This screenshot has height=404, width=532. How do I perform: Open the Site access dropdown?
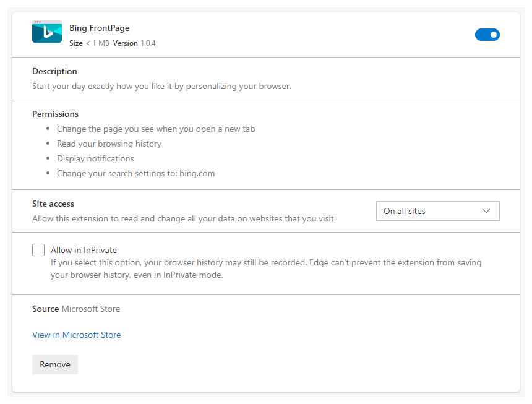(437, 211)
